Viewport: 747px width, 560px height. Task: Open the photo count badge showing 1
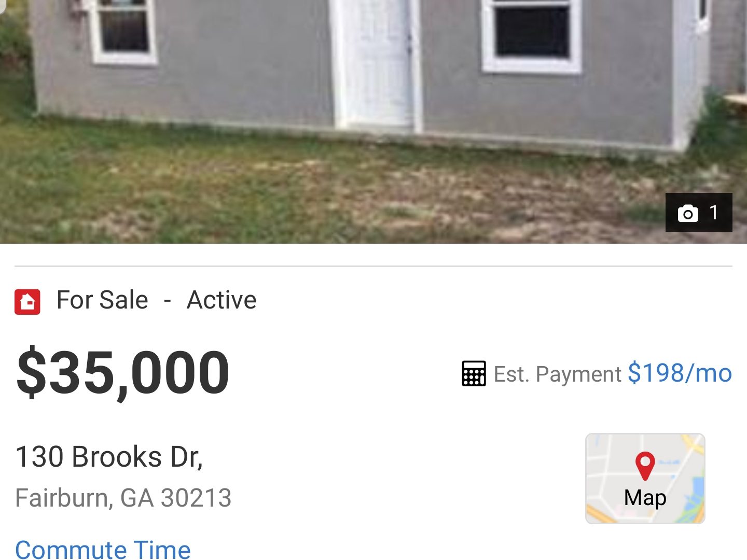(699, 213)
